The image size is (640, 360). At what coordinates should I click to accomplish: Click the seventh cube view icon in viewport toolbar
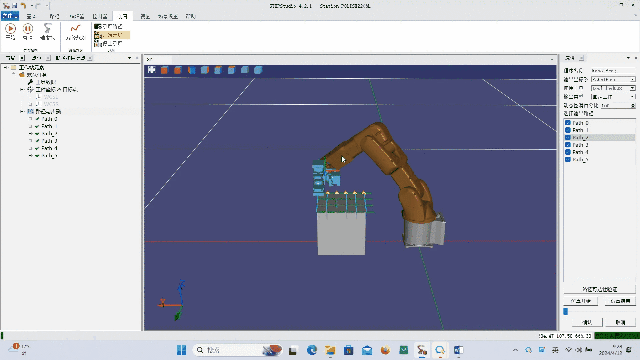coord(245,70)
